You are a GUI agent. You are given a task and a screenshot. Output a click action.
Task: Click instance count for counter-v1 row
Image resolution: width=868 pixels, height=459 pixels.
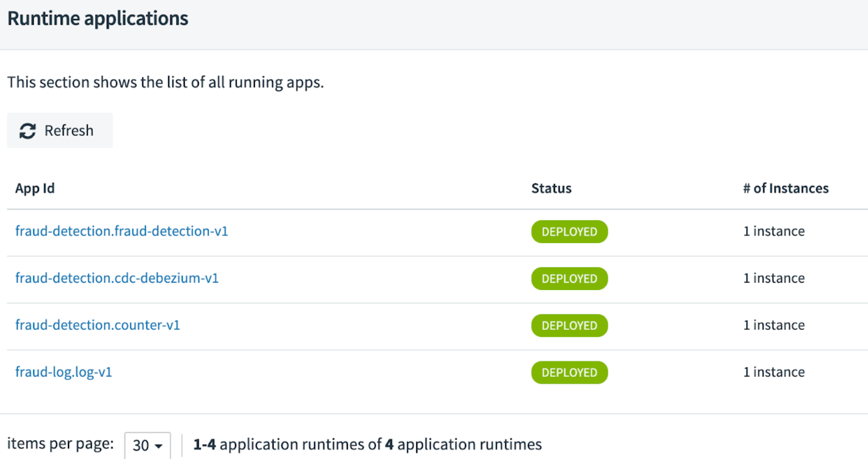tap(774, 325)
